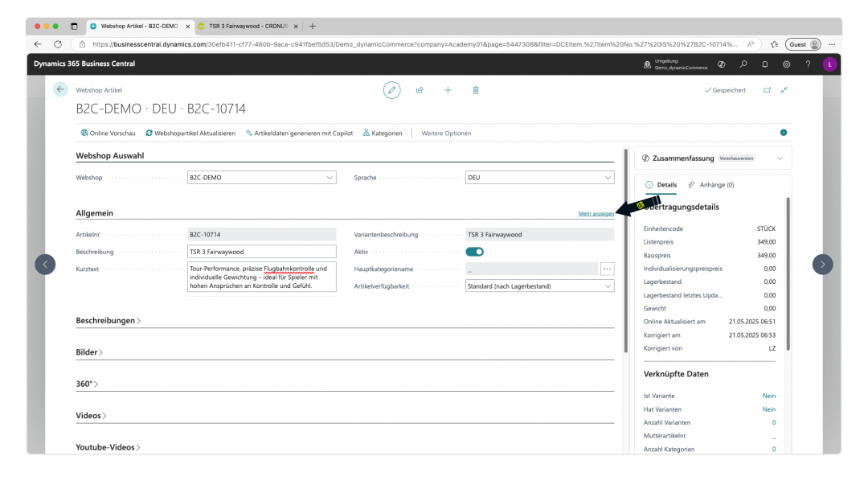Click into the Kurztext text area

click(x=262, y=277)
